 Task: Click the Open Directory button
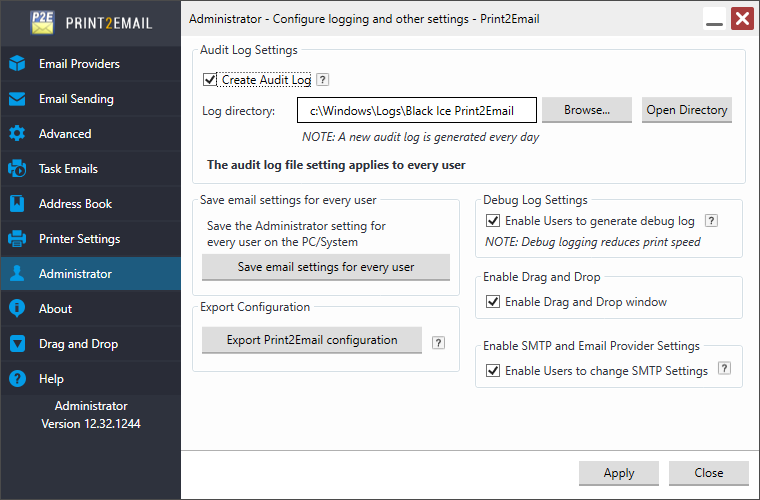(686, 110)
